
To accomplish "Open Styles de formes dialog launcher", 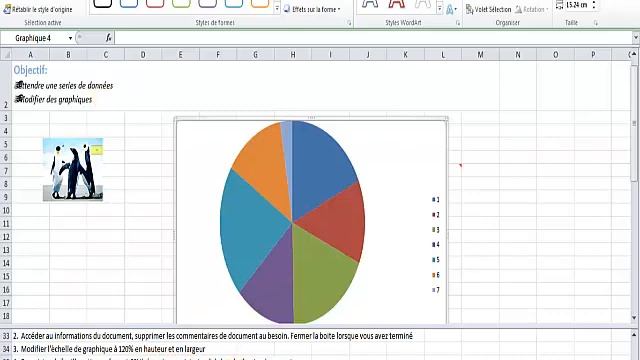I will [349, 23].
